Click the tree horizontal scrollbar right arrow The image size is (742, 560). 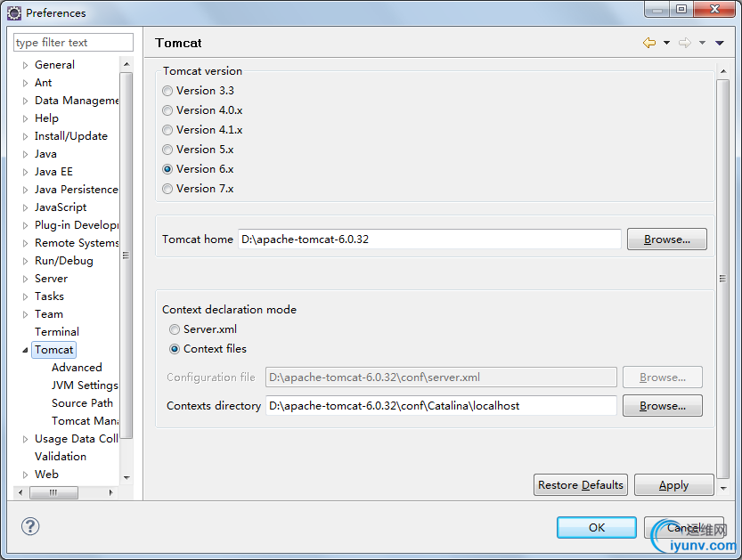110,492
